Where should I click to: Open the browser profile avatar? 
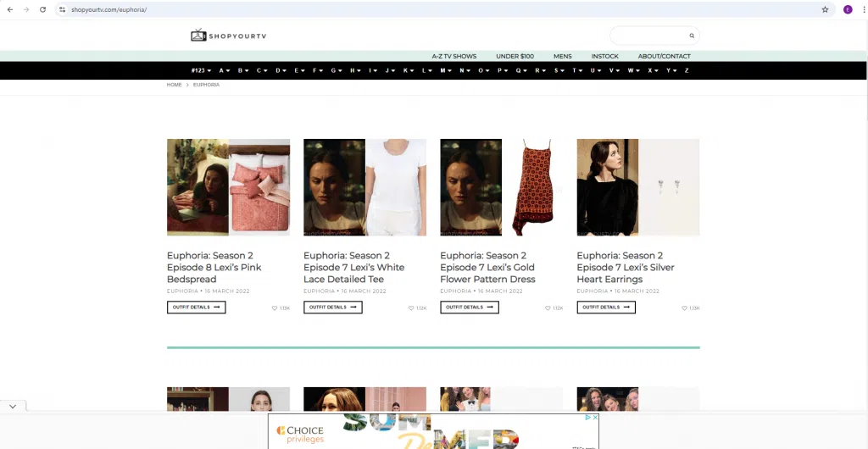pos(848,9)
